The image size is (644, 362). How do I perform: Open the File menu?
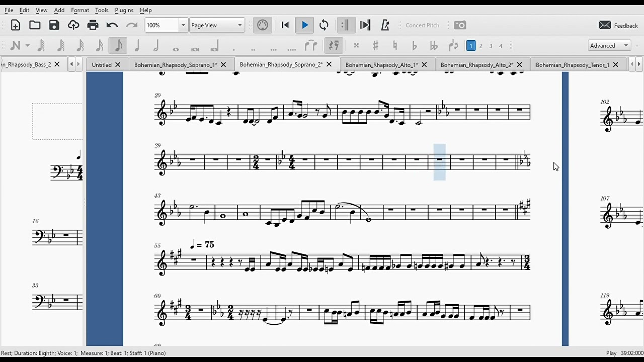(x=9, y=10)
